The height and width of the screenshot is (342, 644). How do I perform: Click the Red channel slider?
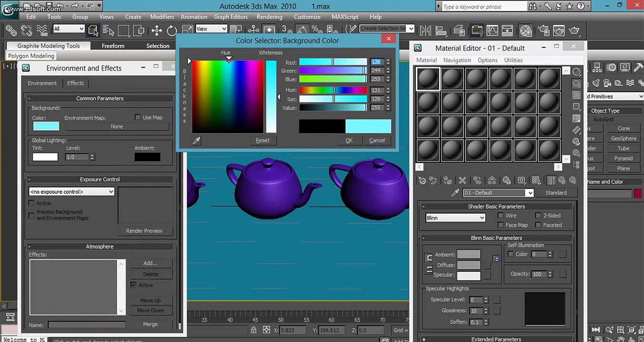(x=333, y=62)
